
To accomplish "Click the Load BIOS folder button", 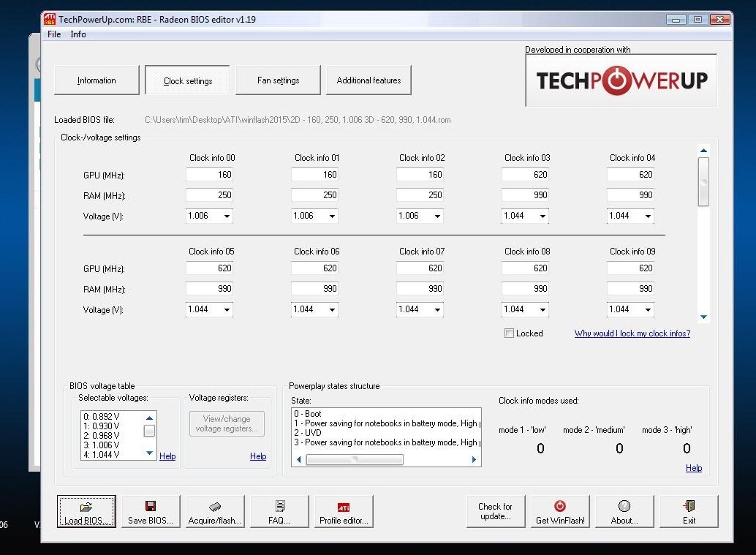I will [86, 511].
